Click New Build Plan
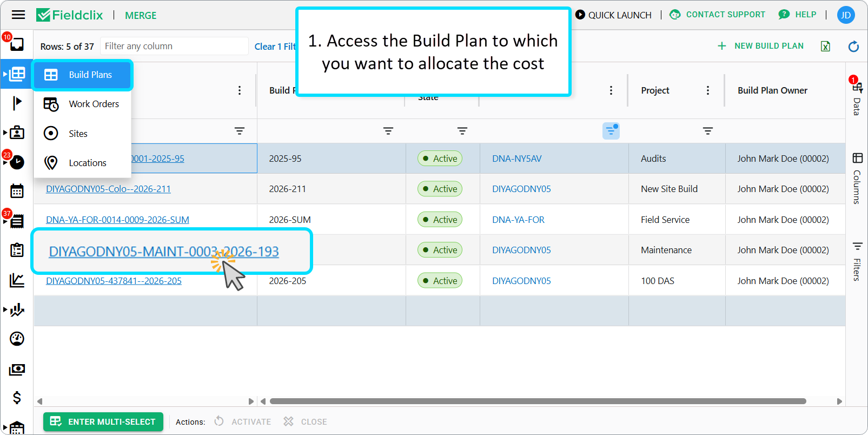Image resolution: width=868 pixels, height=435 pixels. (x=760, y=46)
